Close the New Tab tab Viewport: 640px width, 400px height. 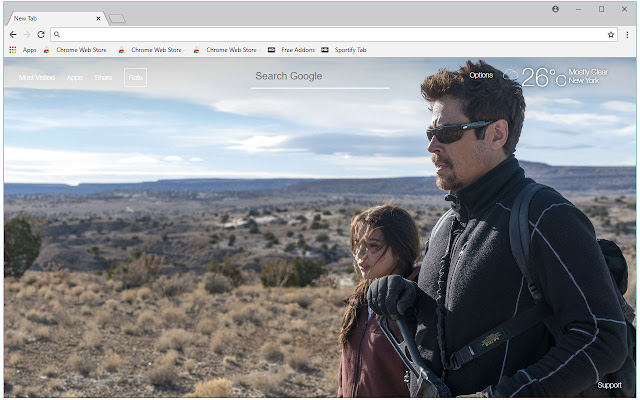[x=98, y=18]
